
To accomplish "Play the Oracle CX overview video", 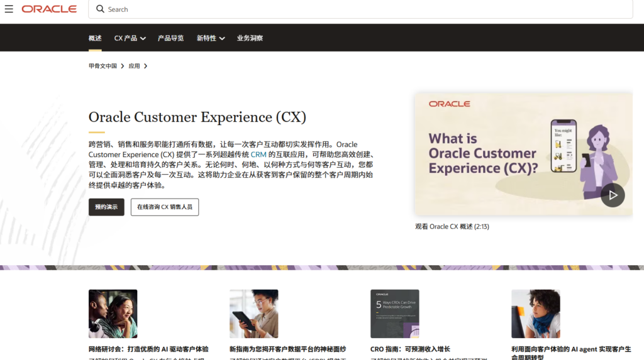I will pyautogui.click(x=613, y=195).
